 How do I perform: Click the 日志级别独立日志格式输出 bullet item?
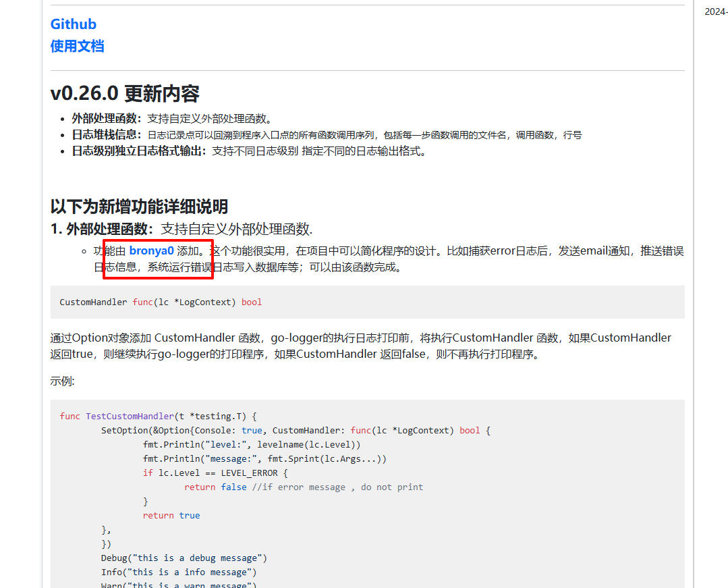pos(139,151)
